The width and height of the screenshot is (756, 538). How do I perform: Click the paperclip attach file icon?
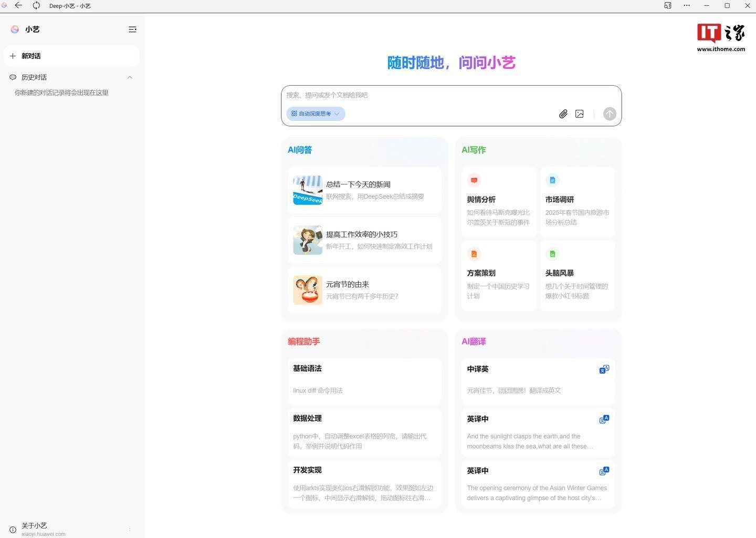tap(563, 114)
